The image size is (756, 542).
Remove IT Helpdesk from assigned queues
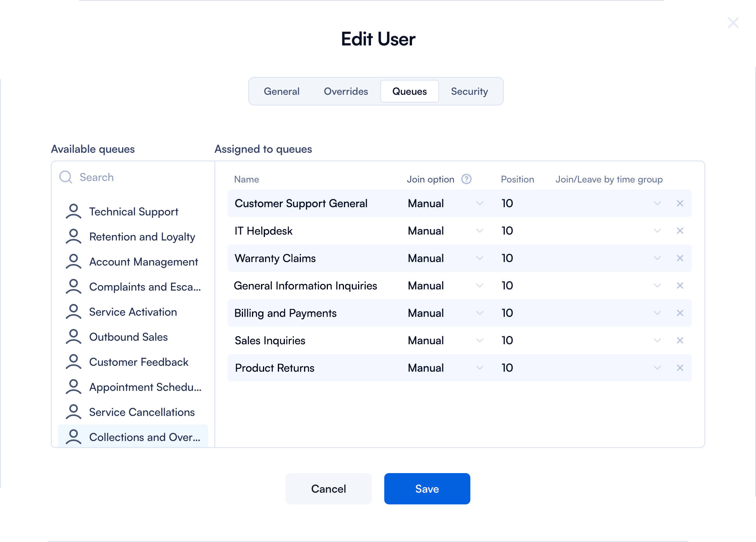(680, 231)
